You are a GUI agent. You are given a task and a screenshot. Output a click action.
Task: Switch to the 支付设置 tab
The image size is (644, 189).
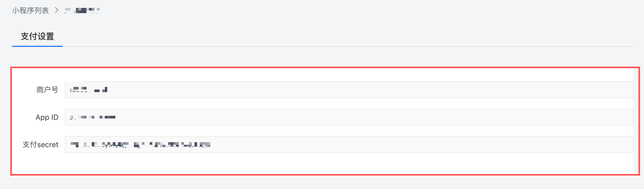[37, 36]
